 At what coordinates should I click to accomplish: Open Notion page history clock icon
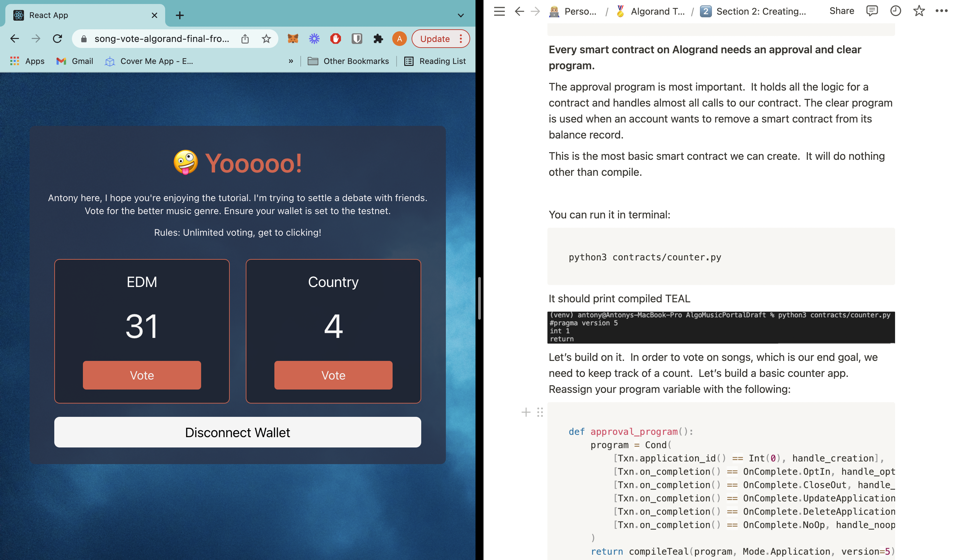click(x=895, y=11)
